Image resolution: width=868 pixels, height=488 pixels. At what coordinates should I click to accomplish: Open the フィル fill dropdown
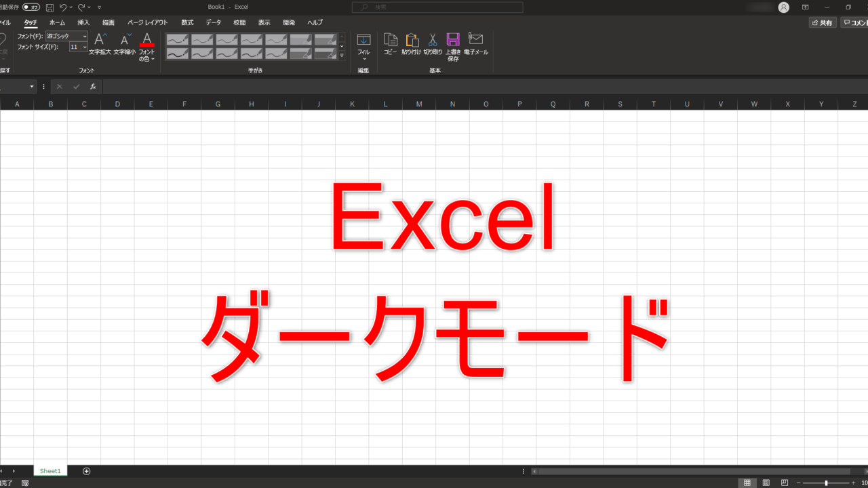[363, 46]
